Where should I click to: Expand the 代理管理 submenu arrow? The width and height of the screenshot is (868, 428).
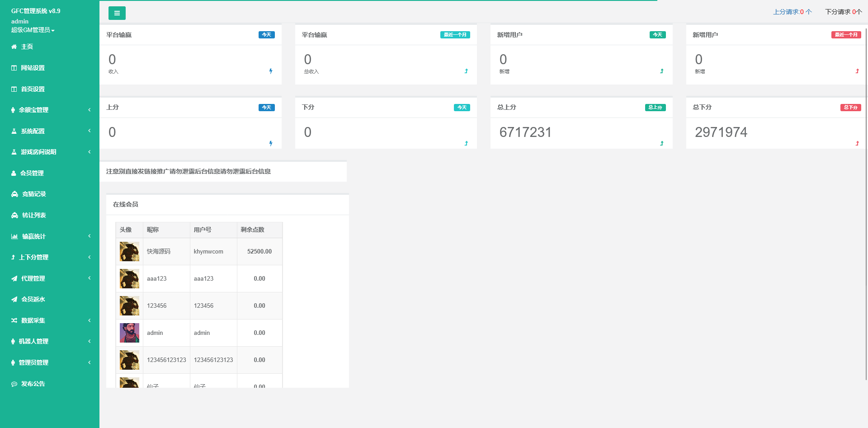90,278
